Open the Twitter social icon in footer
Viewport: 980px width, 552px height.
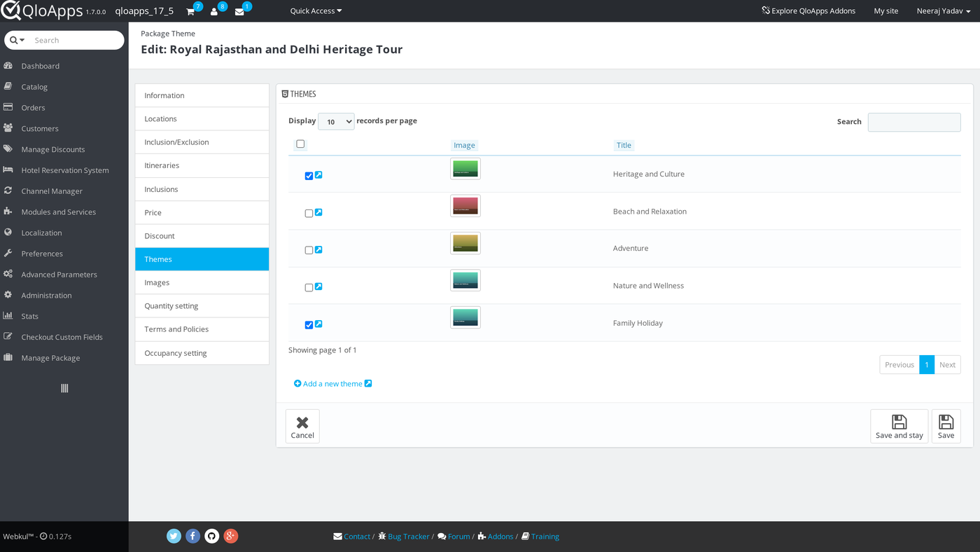click(174, 536)
